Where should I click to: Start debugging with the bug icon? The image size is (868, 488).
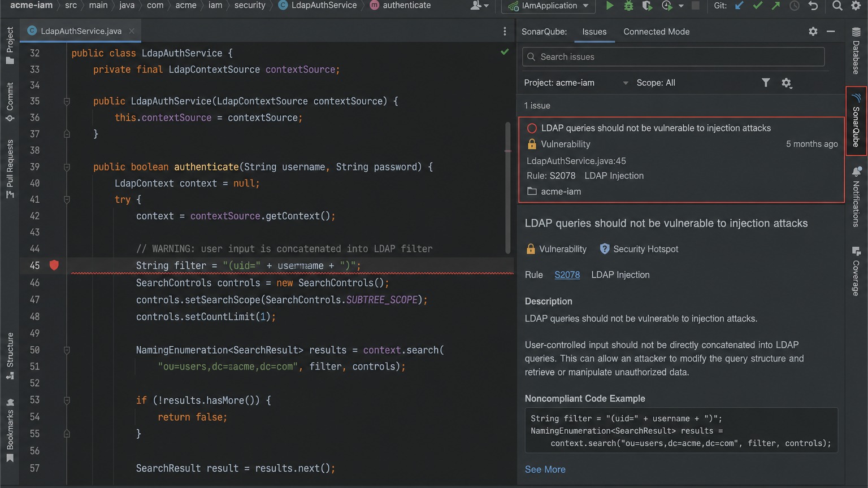[628, 6]
